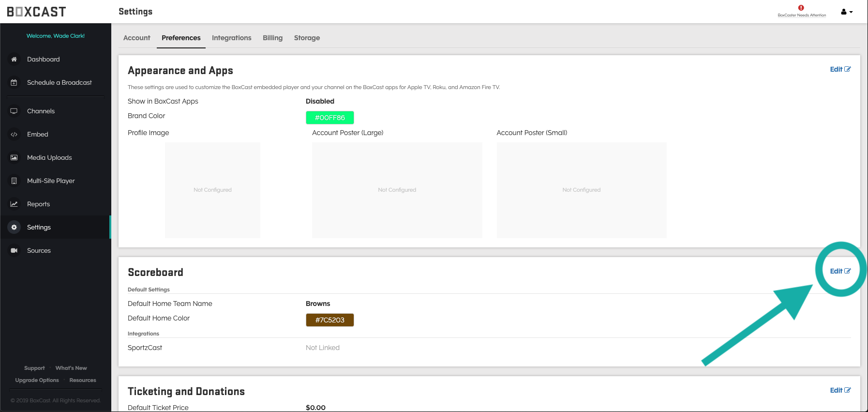Viewport: 868px width, 412px height.
Task: Click Edit for Ticketing and Donations
Action: 840,390
